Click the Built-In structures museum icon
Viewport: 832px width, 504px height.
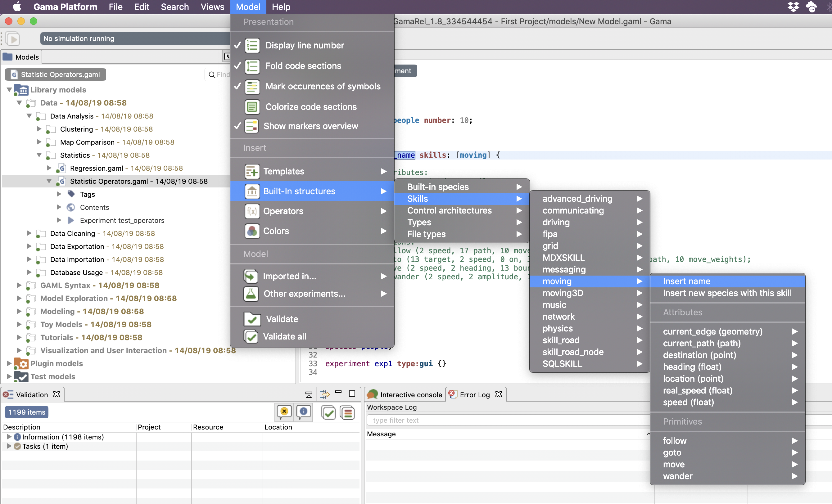click(x=252, y=191)
